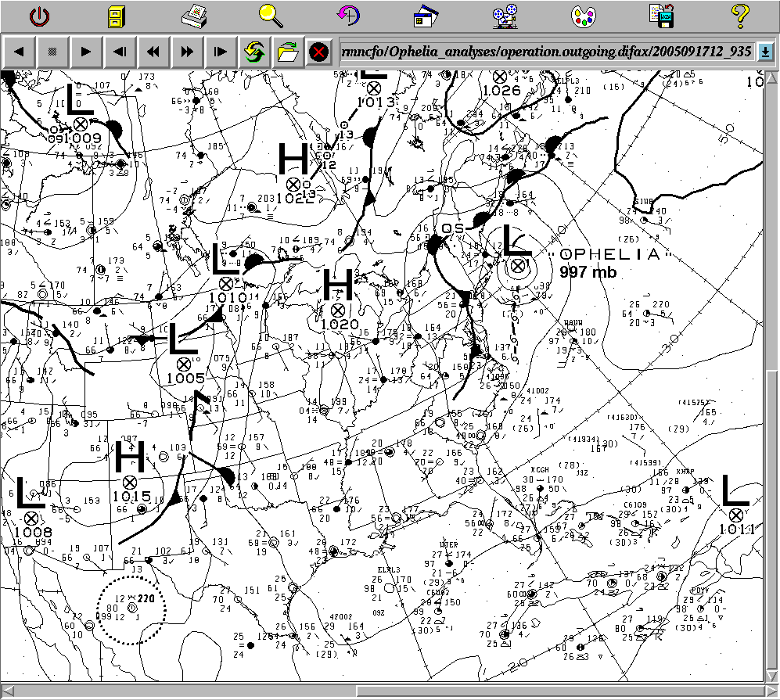Step one frame back button
Screen dimensions: 780x700
pyautogui.click(x=120, y=52)
